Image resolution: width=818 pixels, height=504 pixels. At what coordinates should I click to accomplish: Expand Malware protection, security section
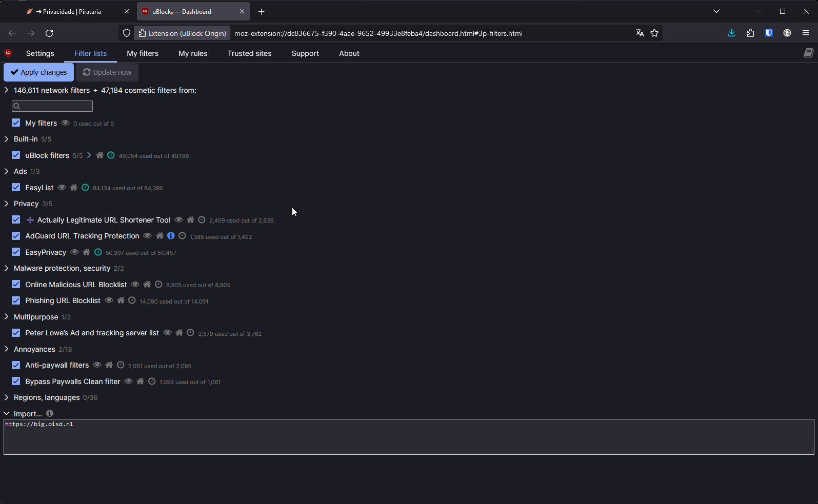tap(6, 268)
